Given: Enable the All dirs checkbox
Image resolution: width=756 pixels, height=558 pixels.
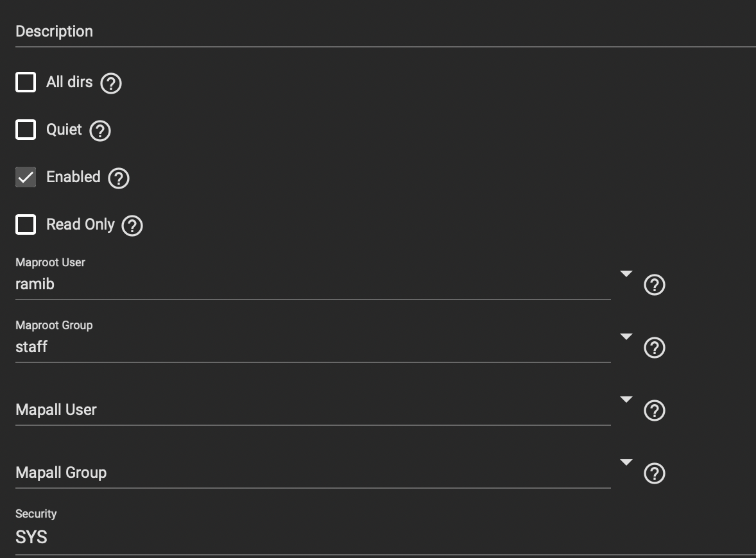Looking at the screenshot, I should (26, 82).
